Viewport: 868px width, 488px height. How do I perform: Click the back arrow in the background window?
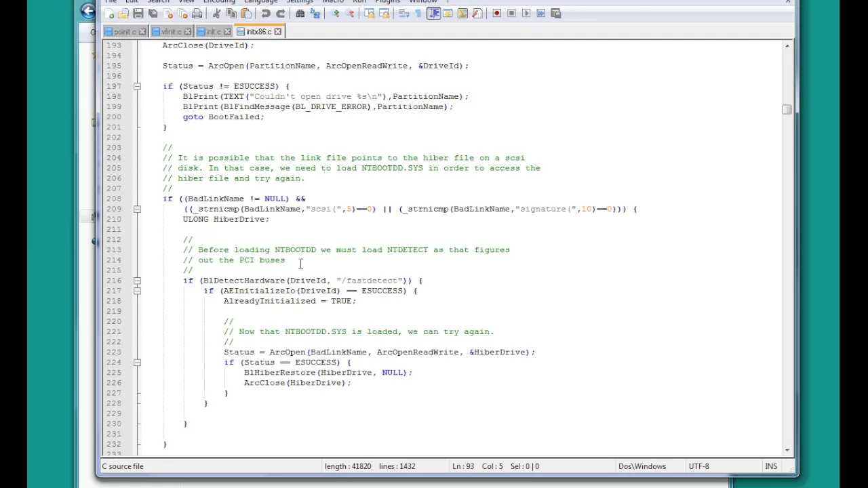(x=87, y=11)
